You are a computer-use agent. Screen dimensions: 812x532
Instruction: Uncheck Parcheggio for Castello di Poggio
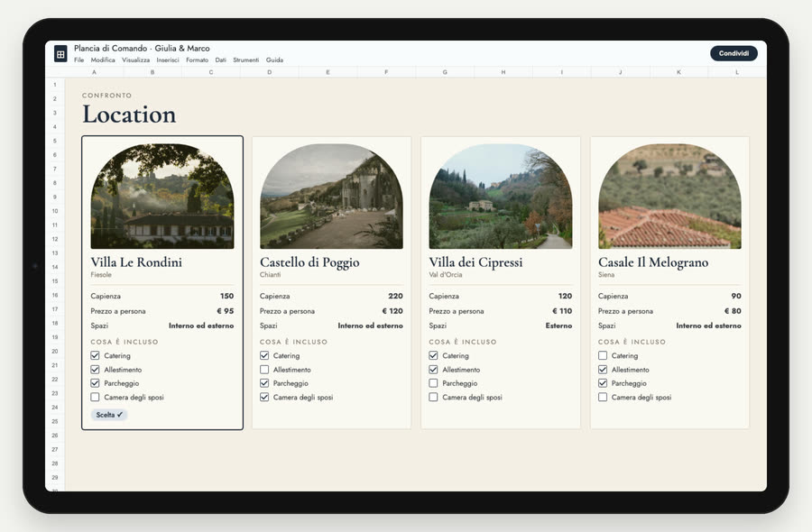pyautogui.click(x=264, y=383)
